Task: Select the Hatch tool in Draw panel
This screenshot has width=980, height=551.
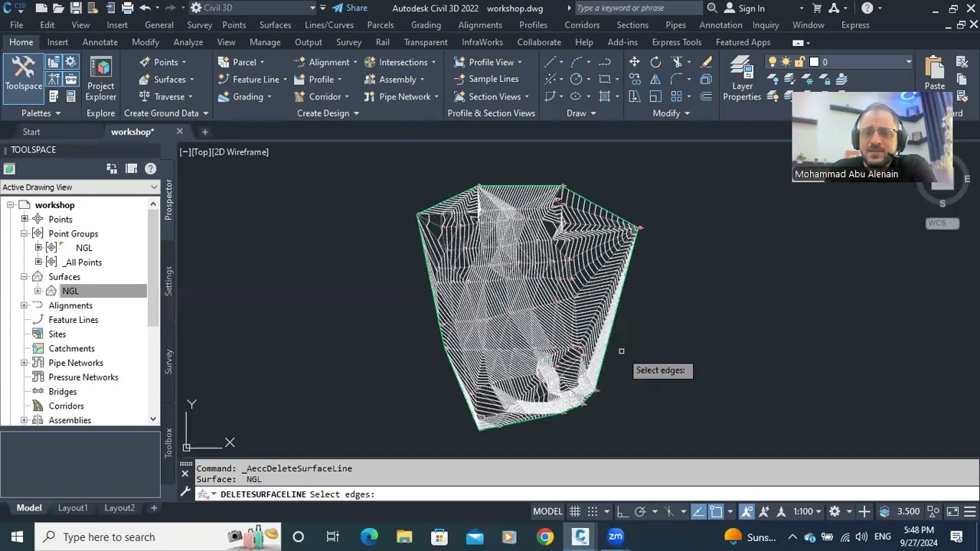Action: [605, 96]
